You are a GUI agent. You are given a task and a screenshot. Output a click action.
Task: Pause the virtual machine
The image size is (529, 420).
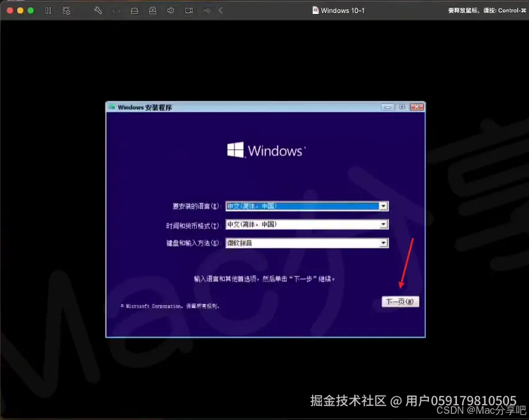(48, 11)
